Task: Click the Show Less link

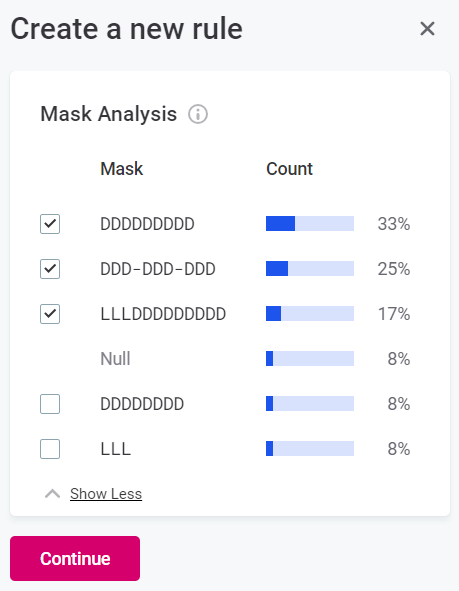Action: (x=106, y=494)
